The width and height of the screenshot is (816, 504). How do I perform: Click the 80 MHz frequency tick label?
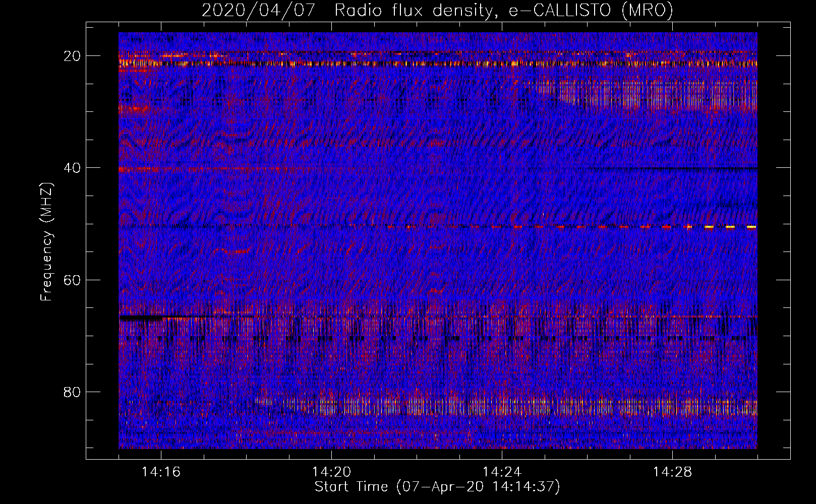72,392
